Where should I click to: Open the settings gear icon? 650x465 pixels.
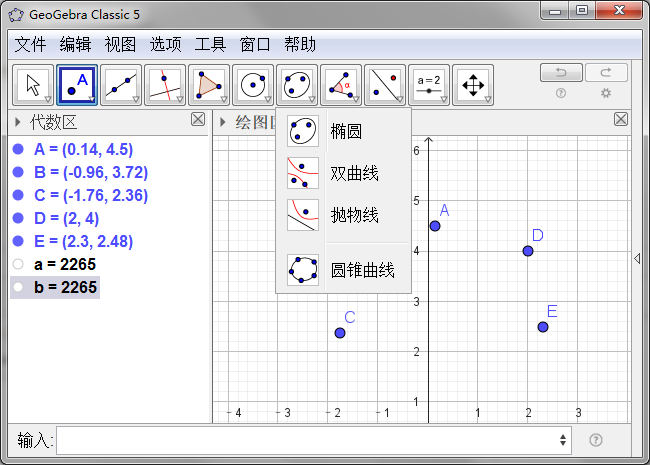(606, 93)
